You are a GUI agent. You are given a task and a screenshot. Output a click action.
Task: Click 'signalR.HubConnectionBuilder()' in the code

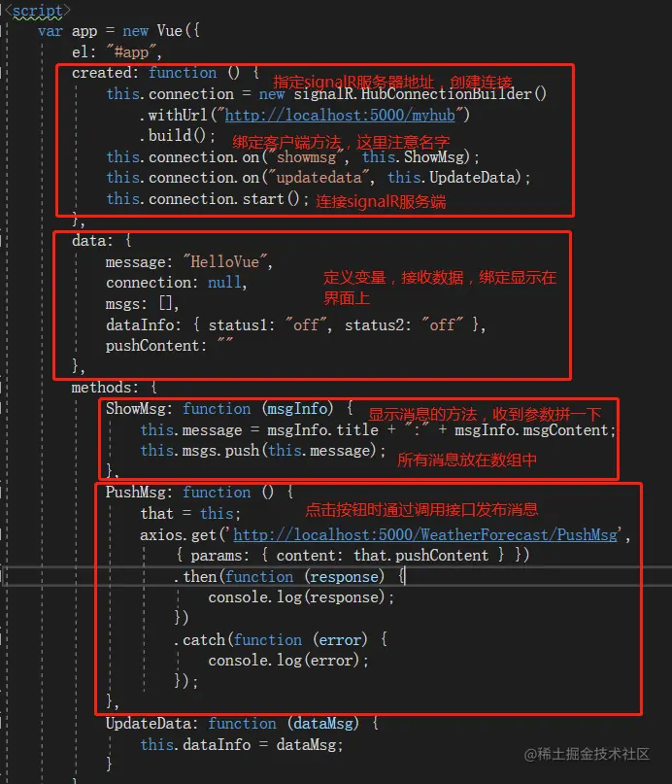point(420,94)
